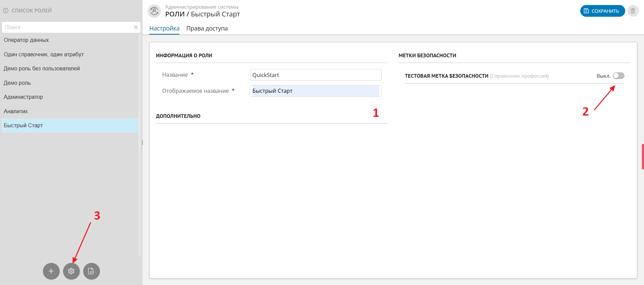This screenshot has width=644, height=285.
Task: Open Один справочник, один атрибут role
Action: [x=44, y=55]
